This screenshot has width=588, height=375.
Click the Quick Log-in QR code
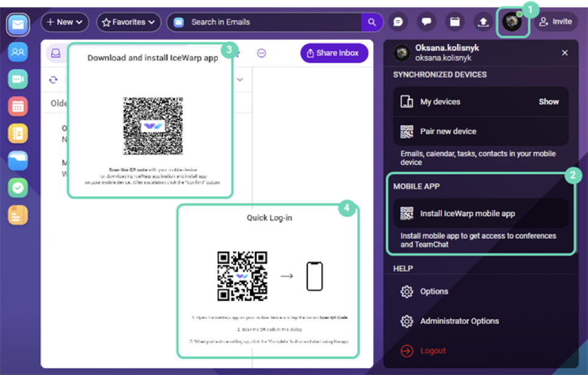click(x=242, y=276)
